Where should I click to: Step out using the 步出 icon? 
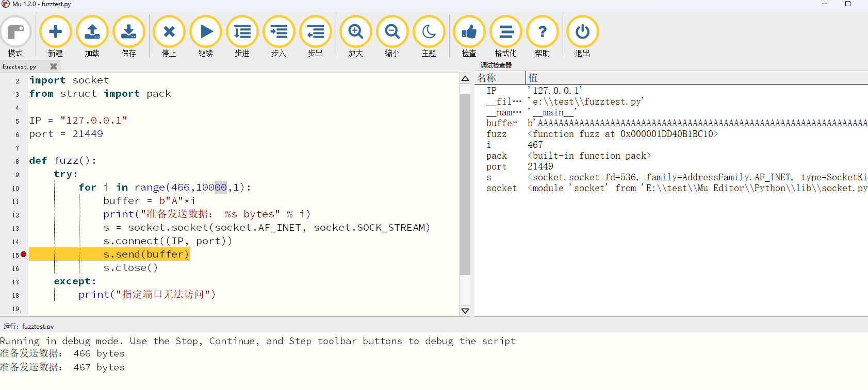click(315, 32)
